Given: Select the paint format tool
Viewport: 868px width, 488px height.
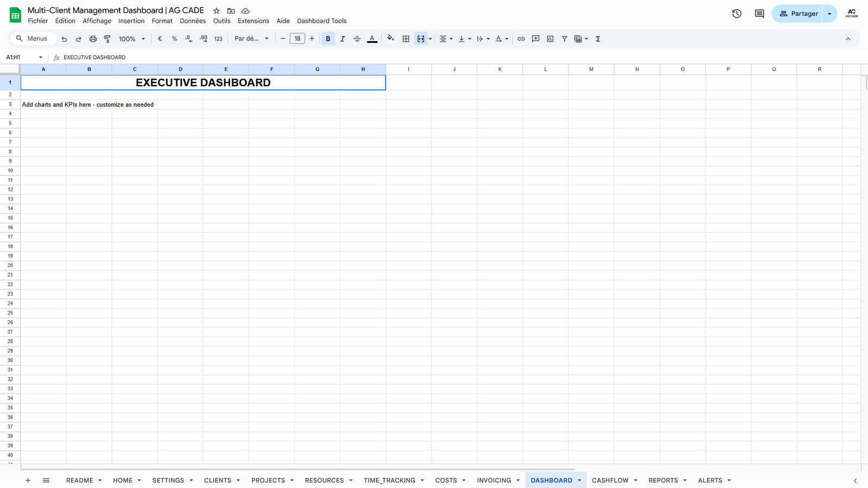Looking at the screenshot, I should [107, 39].
